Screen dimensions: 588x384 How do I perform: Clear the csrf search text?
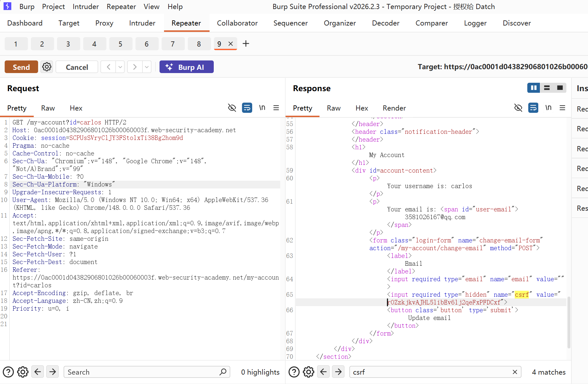(x=515, y=372)
